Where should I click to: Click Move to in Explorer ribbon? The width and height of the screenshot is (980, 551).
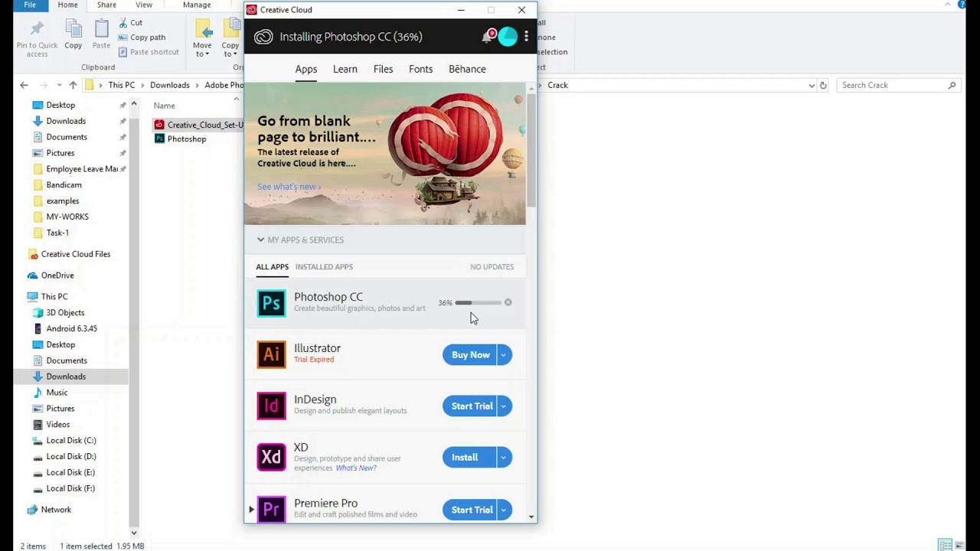(x=203, y=38)
